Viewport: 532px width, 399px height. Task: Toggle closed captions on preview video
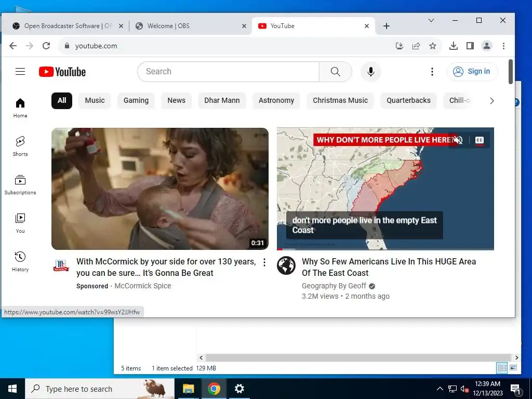pos(480,140)
